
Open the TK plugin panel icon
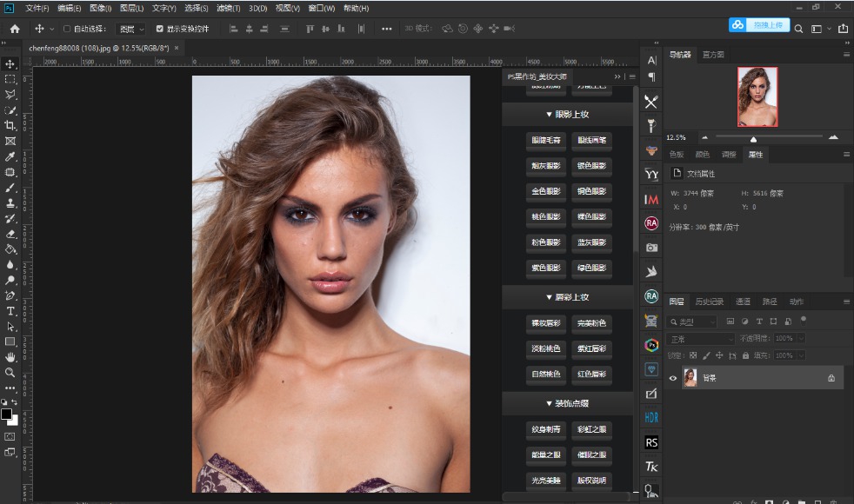tap(651, 467)
